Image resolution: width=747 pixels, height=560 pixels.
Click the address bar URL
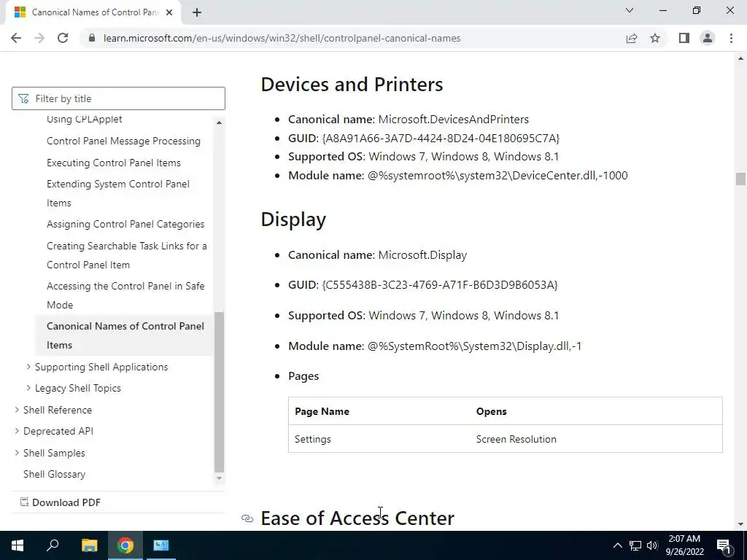tap(282, 38)
